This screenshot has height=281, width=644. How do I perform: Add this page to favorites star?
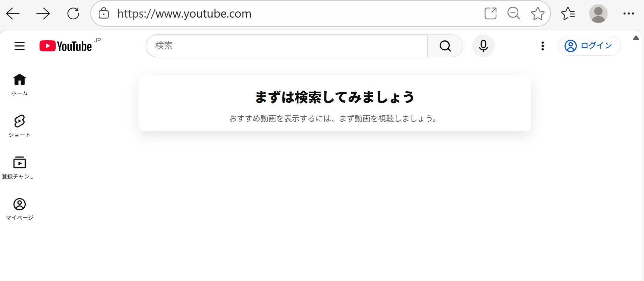pos(538,14)
